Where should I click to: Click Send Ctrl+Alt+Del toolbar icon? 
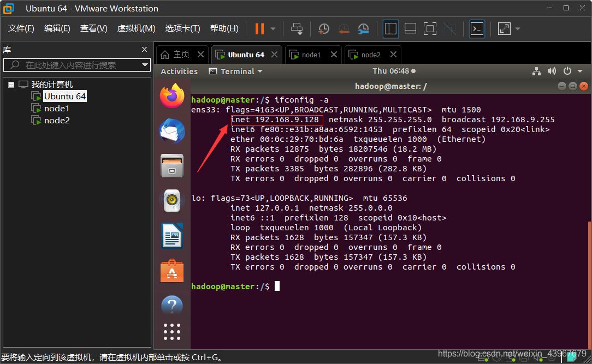297,28
